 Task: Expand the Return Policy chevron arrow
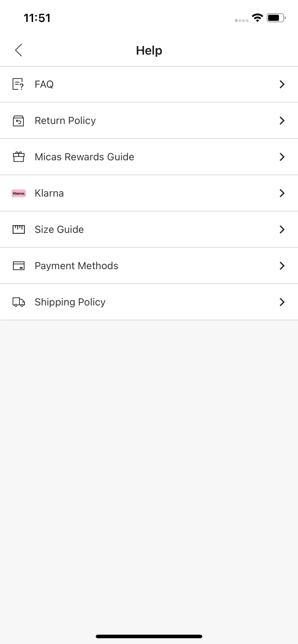click(282, 120)
